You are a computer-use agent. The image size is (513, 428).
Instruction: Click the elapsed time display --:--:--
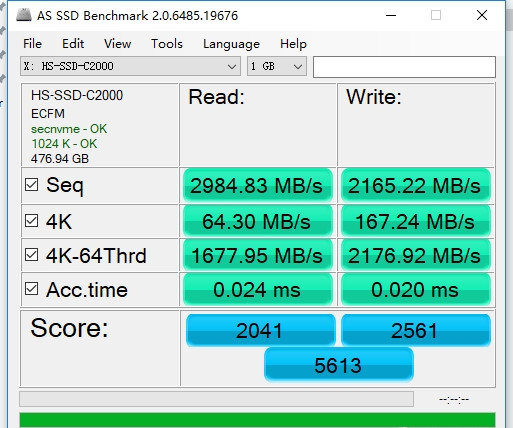[x=454, y=399]
